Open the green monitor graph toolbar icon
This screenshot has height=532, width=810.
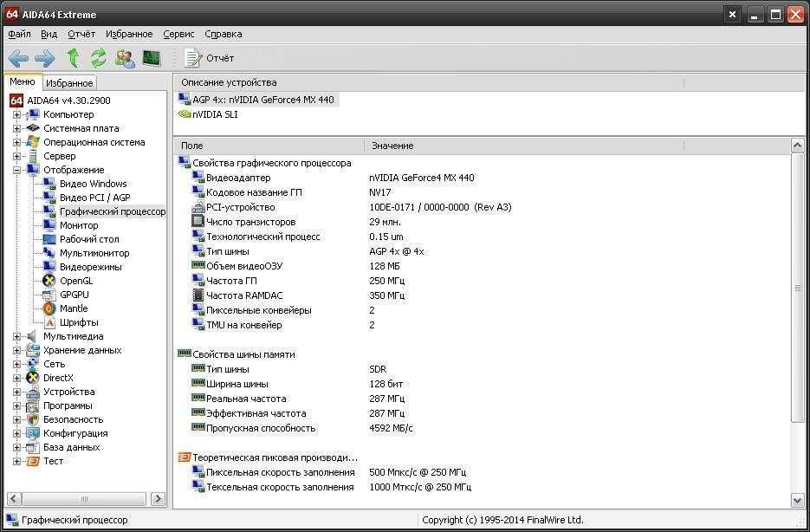click(x=152, y=58)
